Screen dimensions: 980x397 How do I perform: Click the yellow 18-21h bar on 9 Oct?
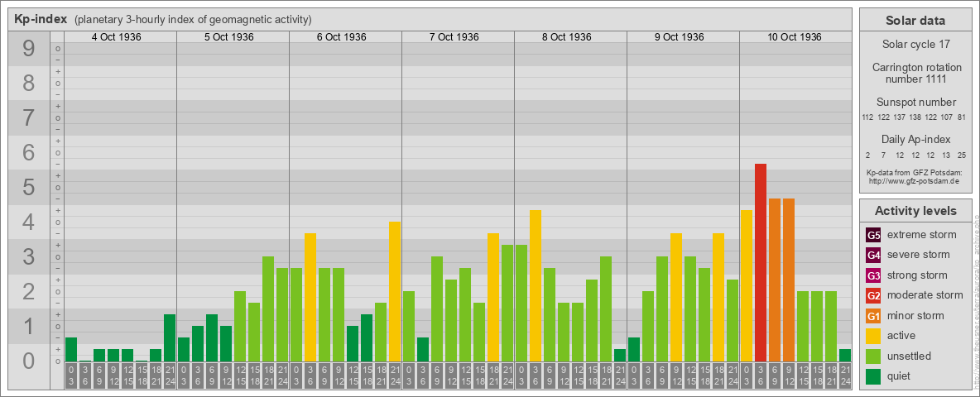[718, 297]
